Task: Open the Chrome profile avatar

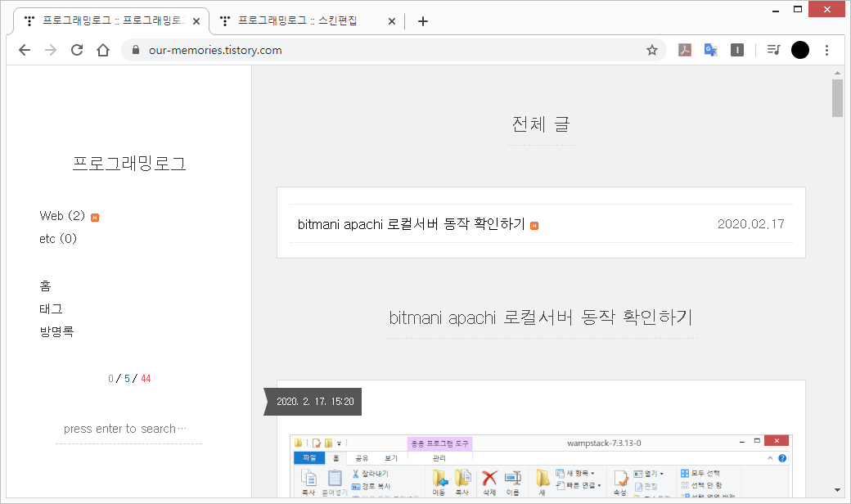Action: coord(800,50)
